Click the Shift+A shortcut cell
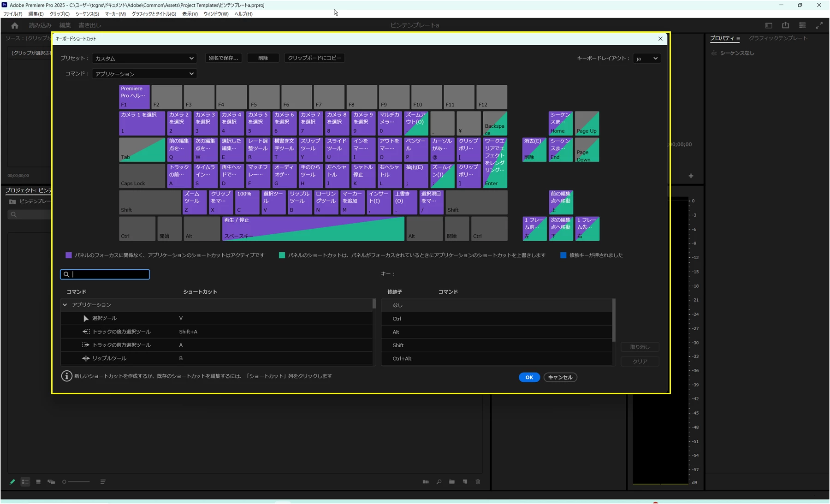 188,332
